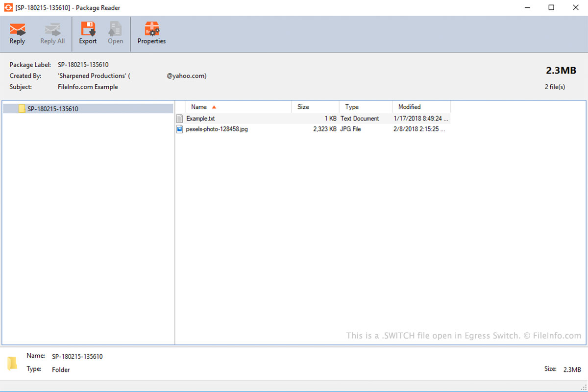Click the 1/17/2018 8:49:24 modified date
The image size is (588, 392).
(x=421, y=119)
